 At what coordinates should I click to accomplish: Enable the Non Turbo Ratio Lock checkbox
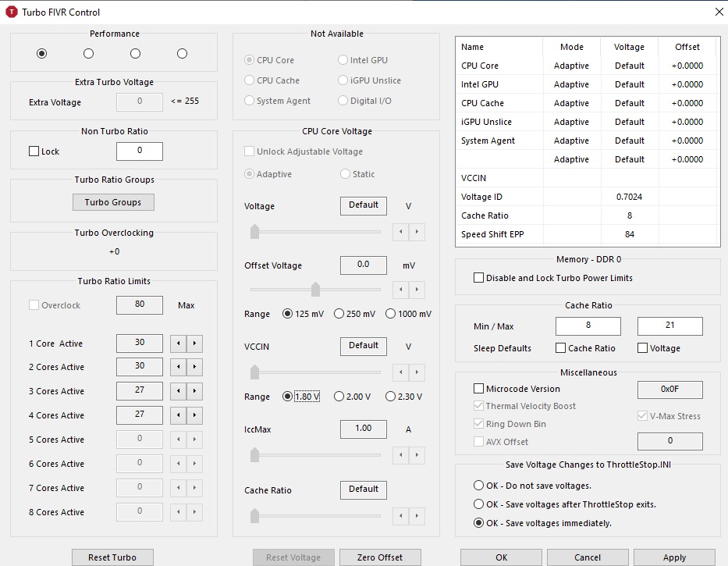pyautogui.click(x=34, y=151)
